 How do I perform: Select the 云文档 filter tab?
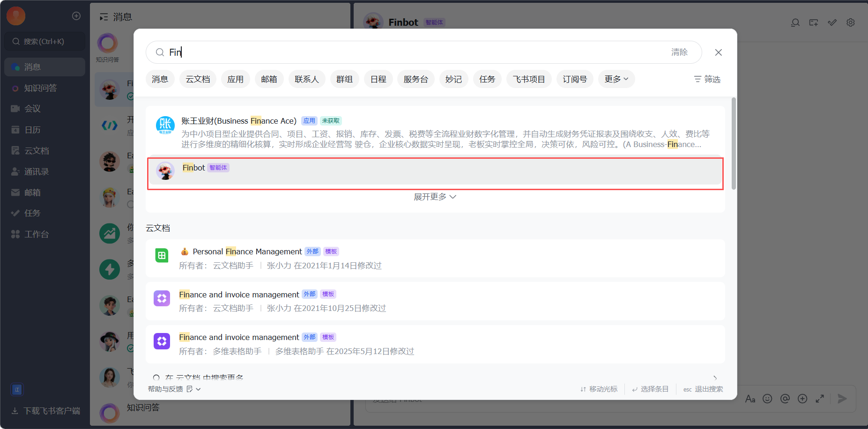198,79
